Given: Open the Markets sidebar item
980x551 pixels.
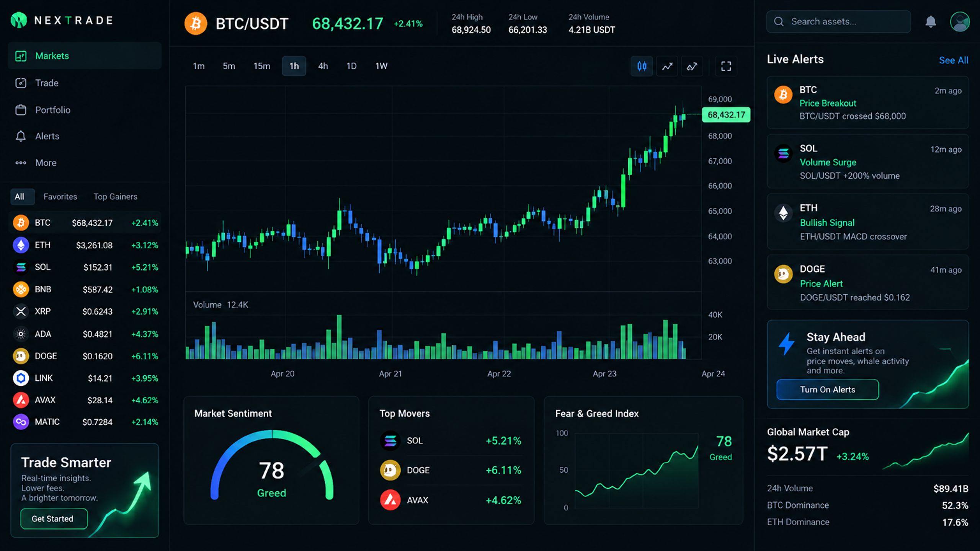Looking at the screenshot, I should (x=85, y=56).
